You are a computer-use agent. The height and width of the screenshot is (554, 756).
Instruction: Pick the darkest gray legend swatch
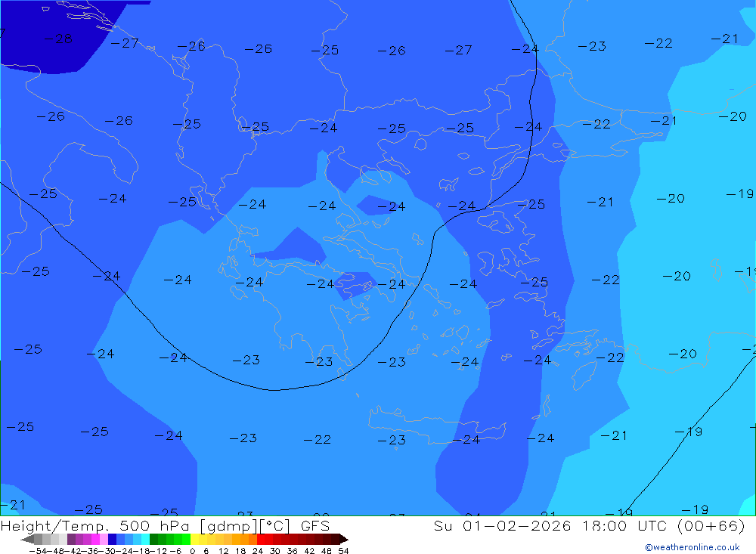[x=38, y=539]
